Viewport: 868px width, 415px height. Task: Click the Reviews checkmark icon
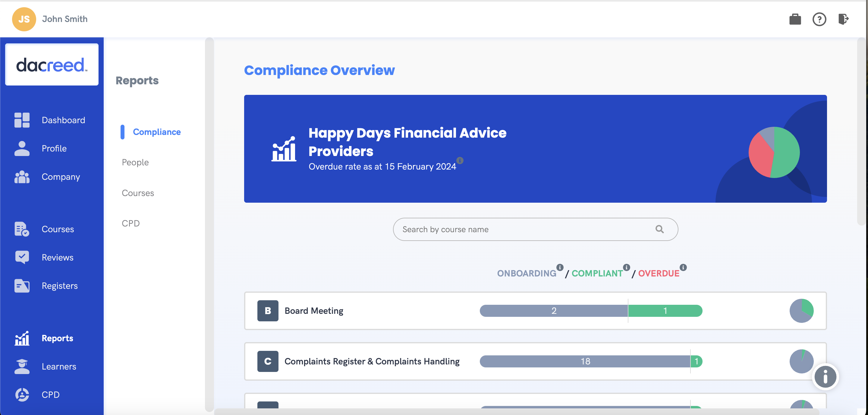[22, 257]
